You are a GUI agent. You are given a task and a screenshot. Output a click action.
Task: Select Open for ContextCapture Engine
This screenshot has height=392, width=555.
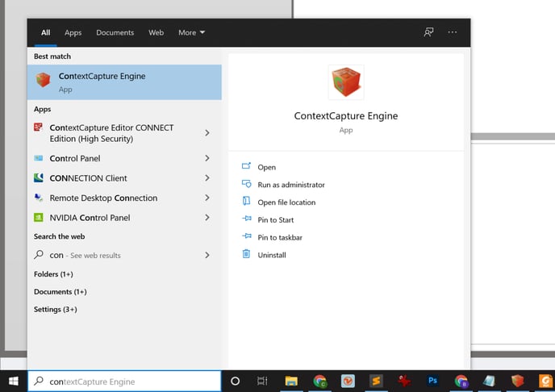point(266,167)
